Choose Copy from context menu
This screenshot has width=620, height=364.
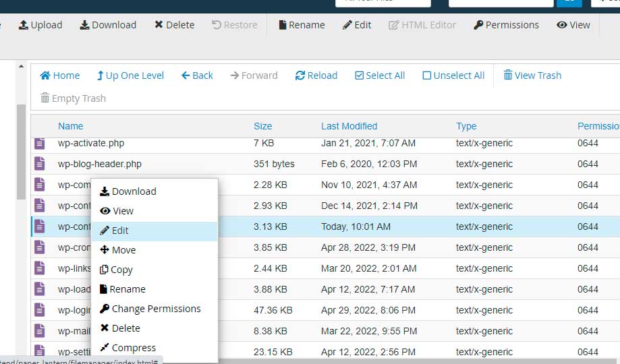click(x=154, y=270)
